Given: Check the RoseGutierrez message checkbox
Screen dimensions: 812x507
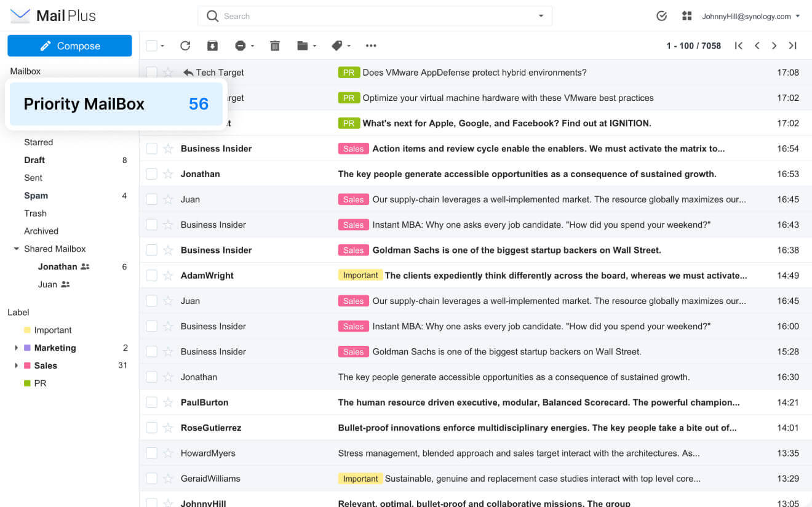Looking at the screenshot, I should (151, 428).
